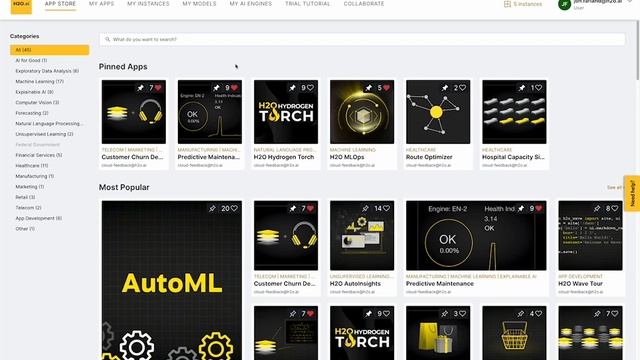Viewport: 640px width, 360px height.
Task: Open MY INSTANCES tab
Action: coord(148,4)
